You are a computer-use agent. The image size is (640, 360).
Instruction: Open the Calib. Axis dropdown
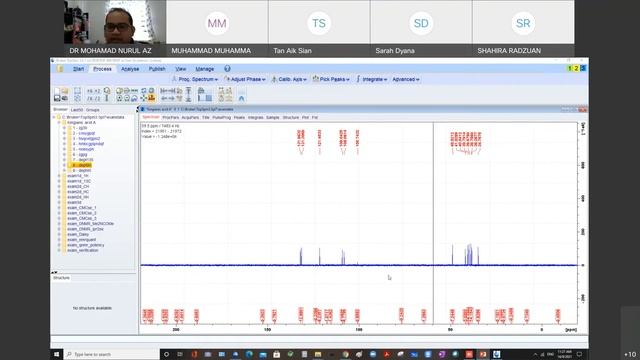click(x=289, y=79)
